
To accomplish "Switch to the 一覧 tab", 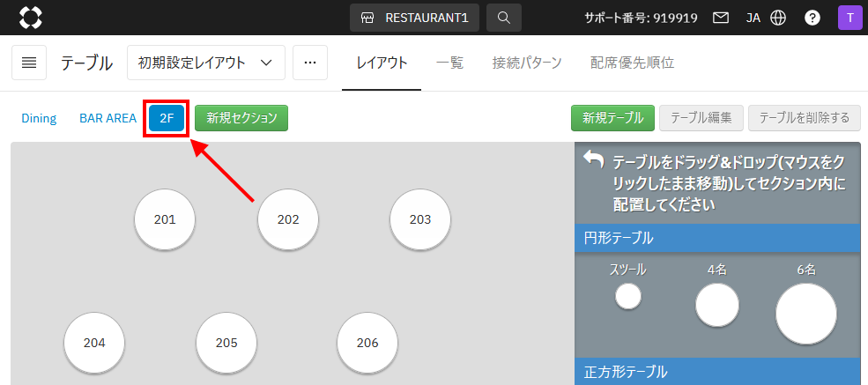I will click(449, 63).
